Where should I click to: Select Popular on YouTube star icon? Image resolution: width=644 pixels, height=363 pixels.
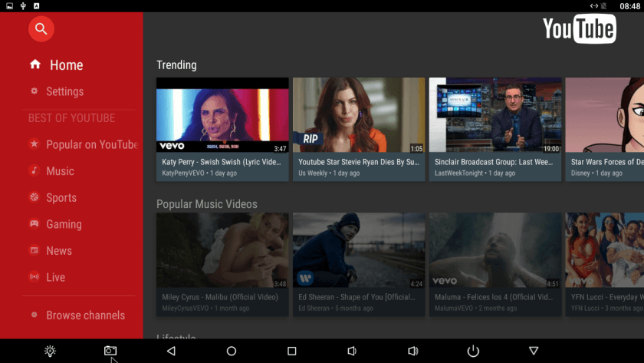34,144
